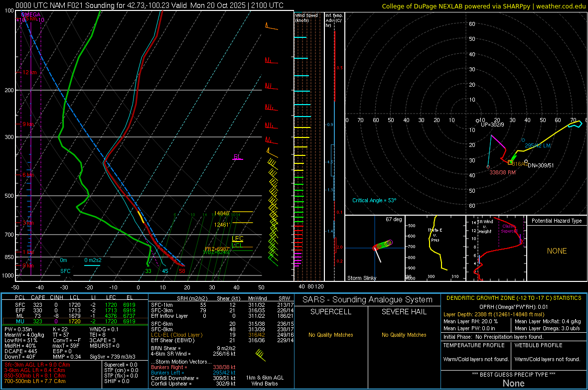This screenshot has height=390, width=588.
Task: Click the Storm Slinky label
Action: coord(361,278)
